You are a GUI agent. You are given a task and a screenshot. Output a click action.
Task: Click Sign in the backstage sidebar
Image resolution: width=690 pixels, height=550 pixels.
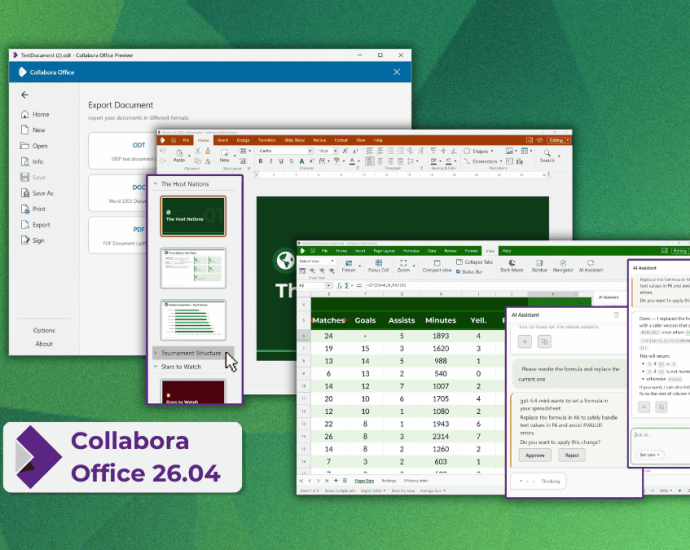click(x=33, y=241)
